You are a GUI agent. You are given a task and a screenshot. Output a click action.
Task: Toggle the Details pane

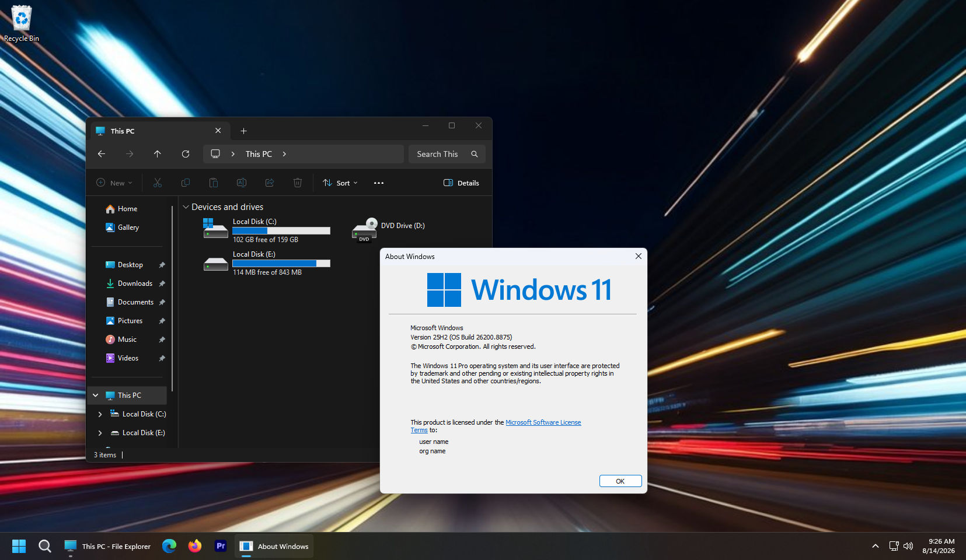tap(461, 183)
